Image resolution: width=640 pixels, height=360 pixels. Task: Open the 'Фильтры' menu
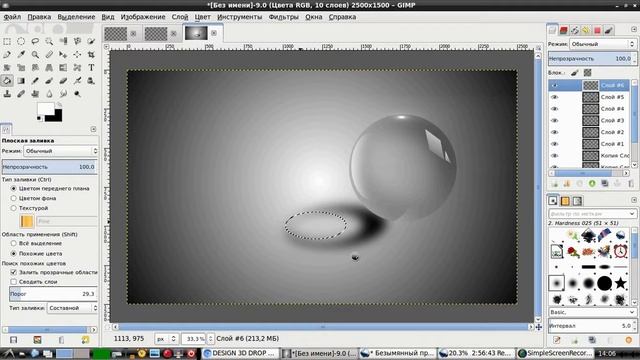coord(284,17)
